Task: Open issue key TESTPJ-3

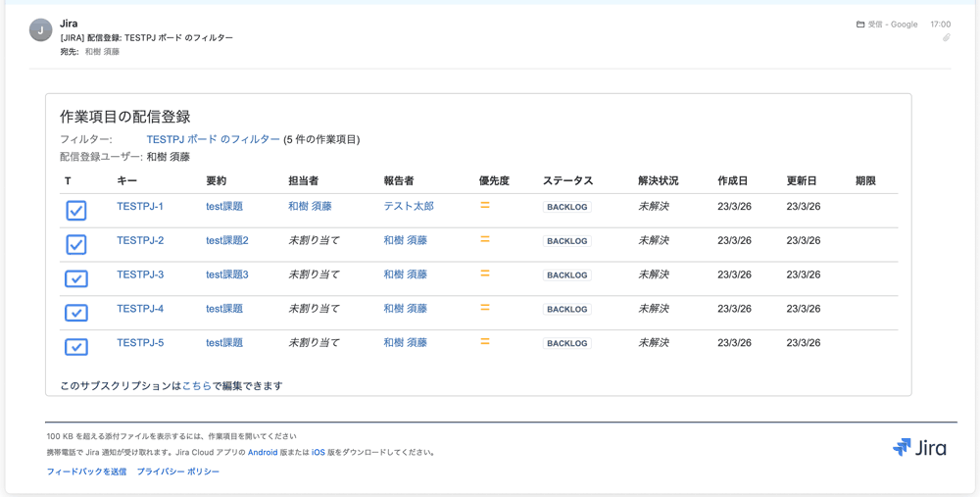Action: (x=140, y=274)
